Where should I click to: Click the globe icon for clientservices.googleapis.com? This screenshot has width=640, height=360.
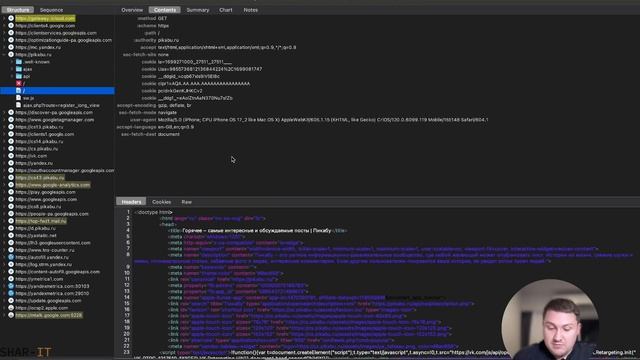11,33
